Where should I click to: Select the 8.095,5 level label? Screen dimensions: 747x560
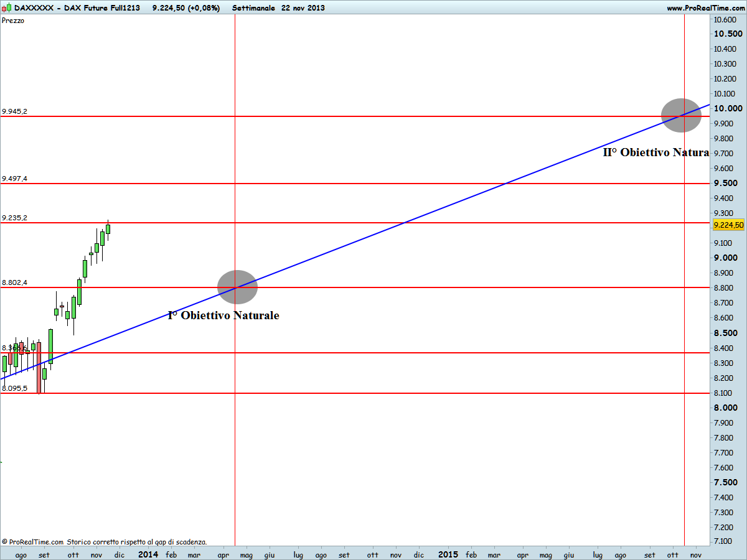pyautogui.click(x=14, y=388)
